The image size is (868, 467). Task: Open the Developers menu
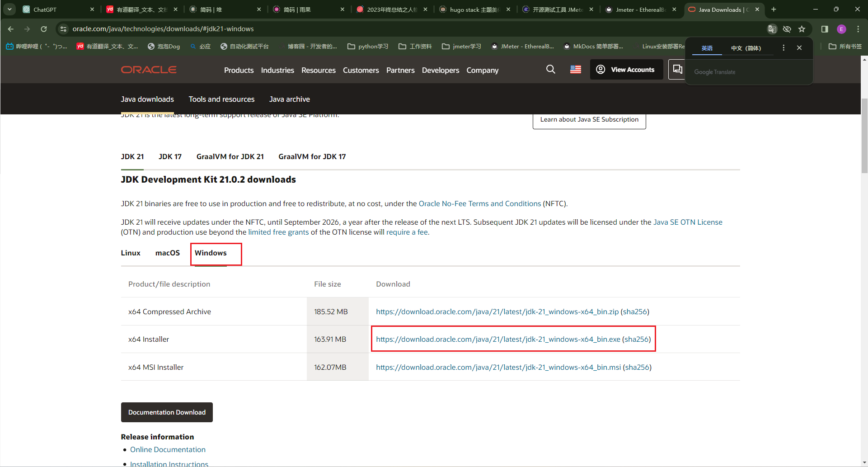point(441,70)
